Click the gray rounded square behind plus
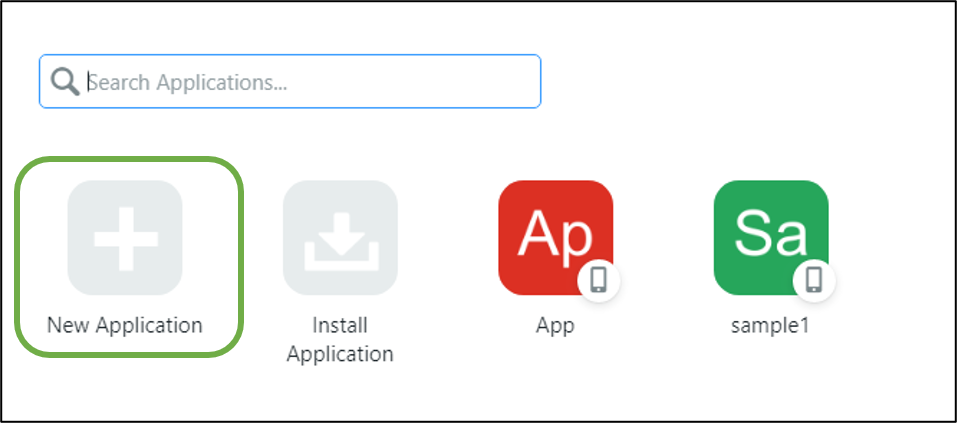957x423 pixels. [125, 237]
